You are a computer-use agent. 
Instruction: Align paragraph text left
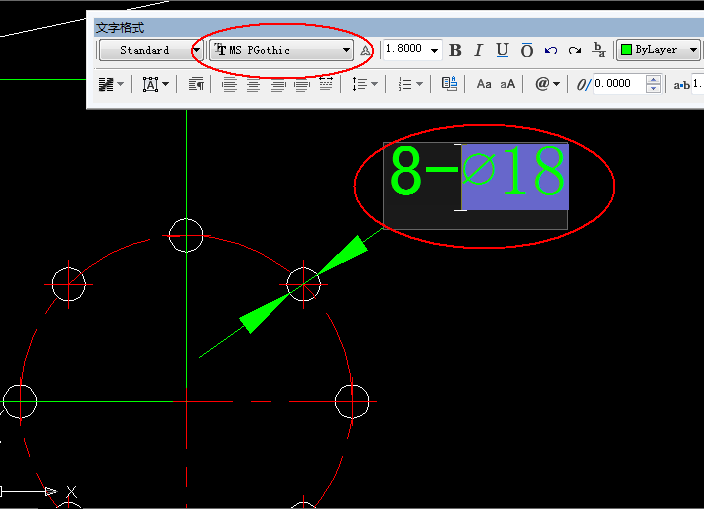pos(229,84)
